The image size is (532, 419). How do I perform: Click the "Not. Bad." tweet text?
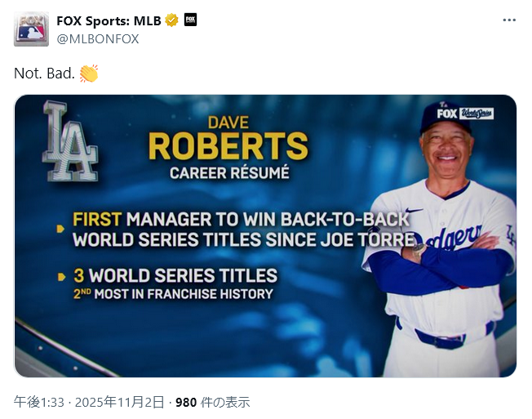pyautogui.click(x=44, y=74)
